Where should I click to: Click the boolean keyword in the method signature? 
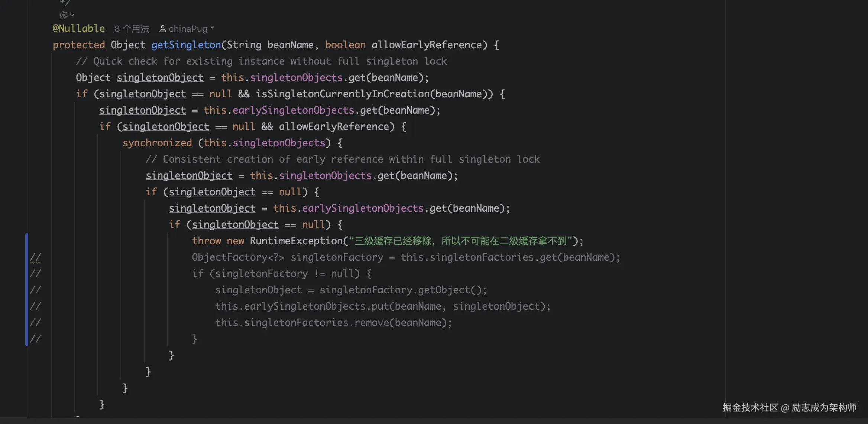[x=345, y=45]
